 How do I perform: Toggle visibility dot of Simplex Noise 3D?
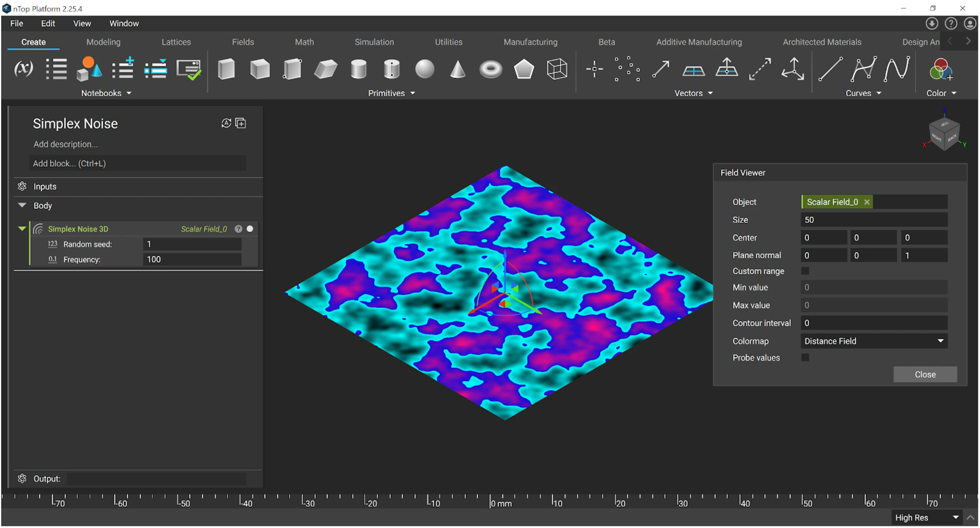pyautogui.click(x=250, y=229)
